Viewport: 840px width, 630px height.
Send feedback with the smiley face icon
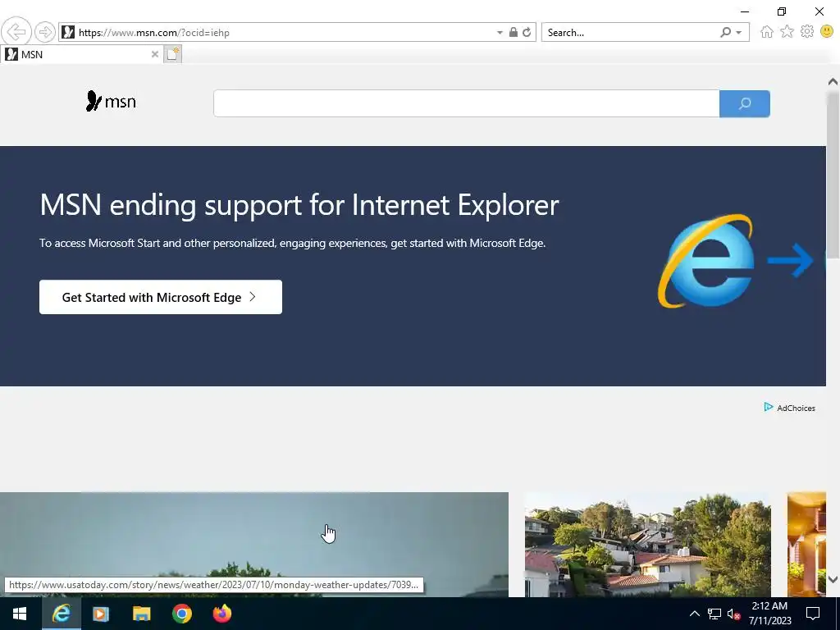pos(827,32)
